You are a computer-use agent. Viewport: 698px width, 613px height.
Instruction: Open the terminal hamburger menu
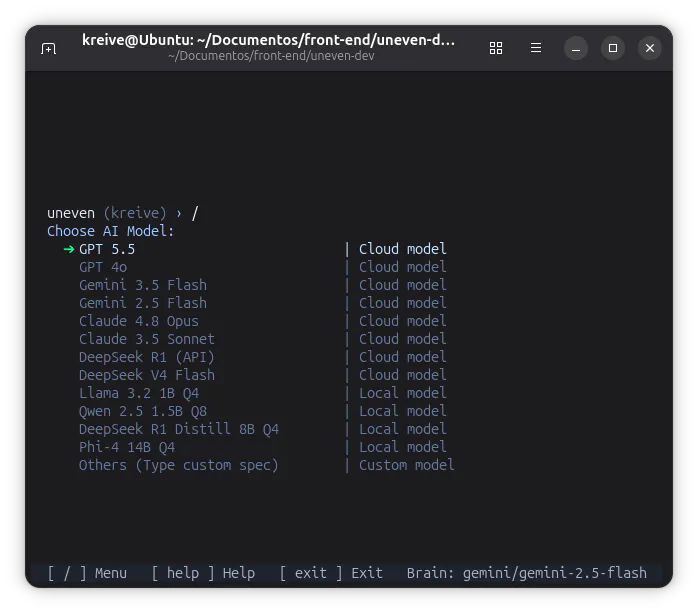536,48
